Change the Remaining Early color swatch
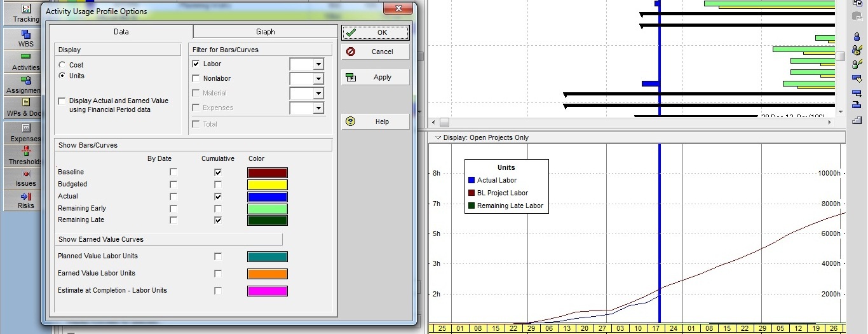The height and width of the screenshot is (334, 868). tap(267, 209)
